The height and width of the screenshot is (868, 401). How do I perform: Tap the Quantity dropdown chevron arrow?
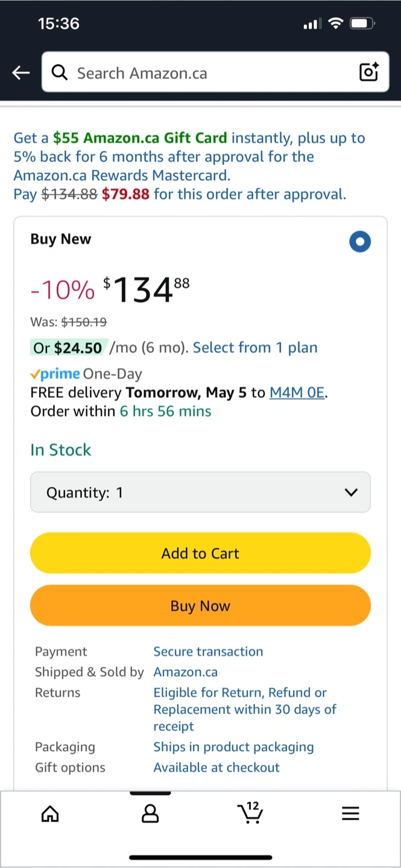(x=351, y=492)
